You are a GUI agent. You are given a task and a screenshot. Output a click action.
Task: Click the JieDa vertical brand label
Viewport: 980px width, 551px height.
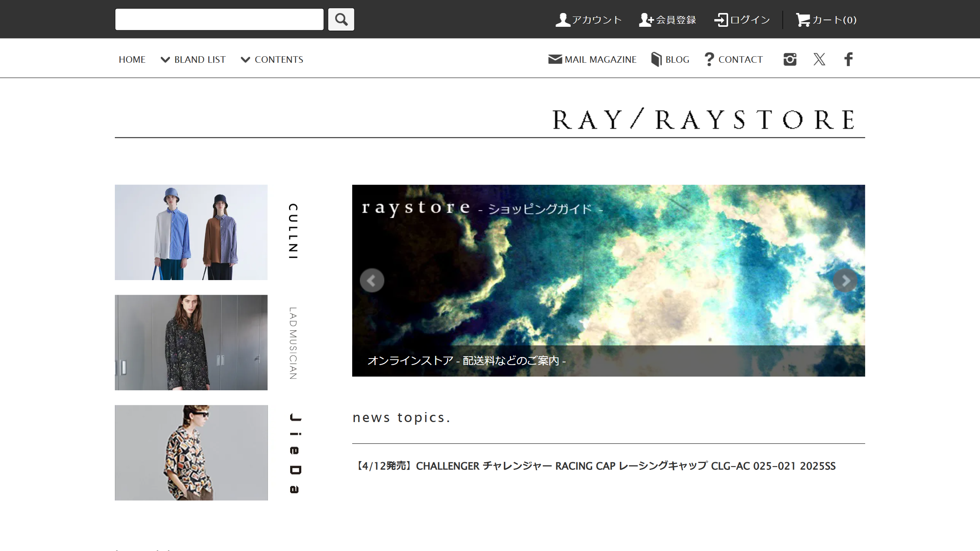295,453
